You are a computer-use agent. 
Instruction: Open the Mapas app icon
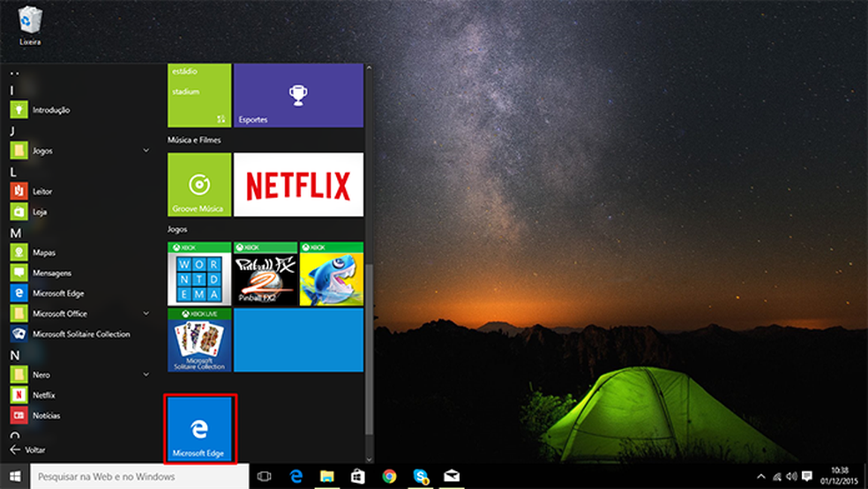[19, 252]
